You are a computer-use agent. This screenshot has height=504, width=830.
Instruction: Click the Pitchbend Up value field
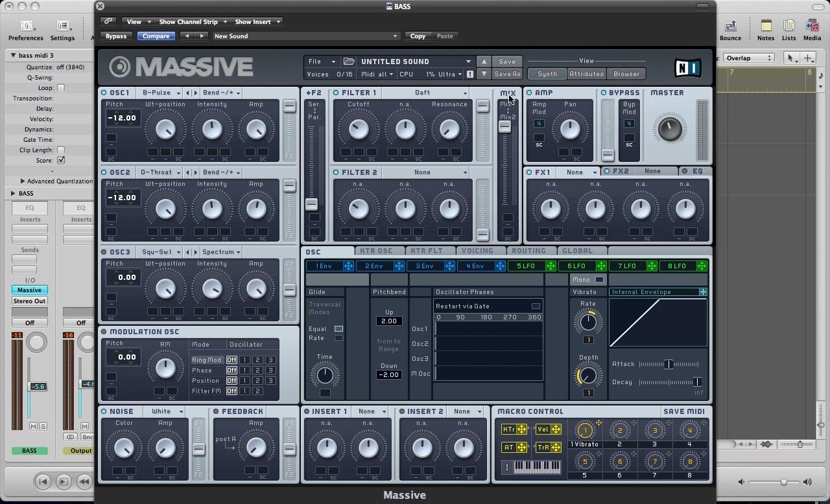[389, 321]
